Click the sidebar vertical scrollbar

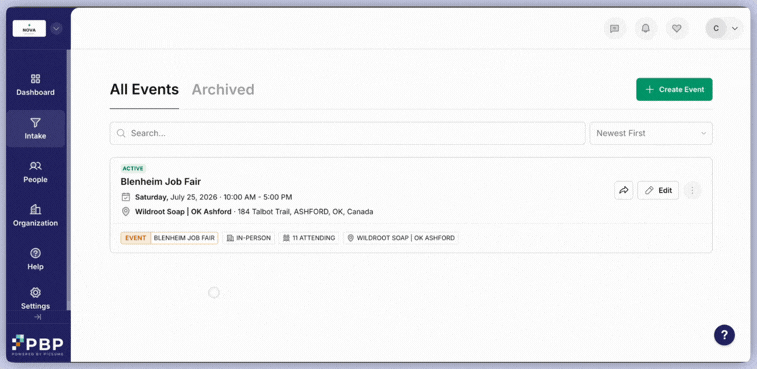click(x=68, y=180)
